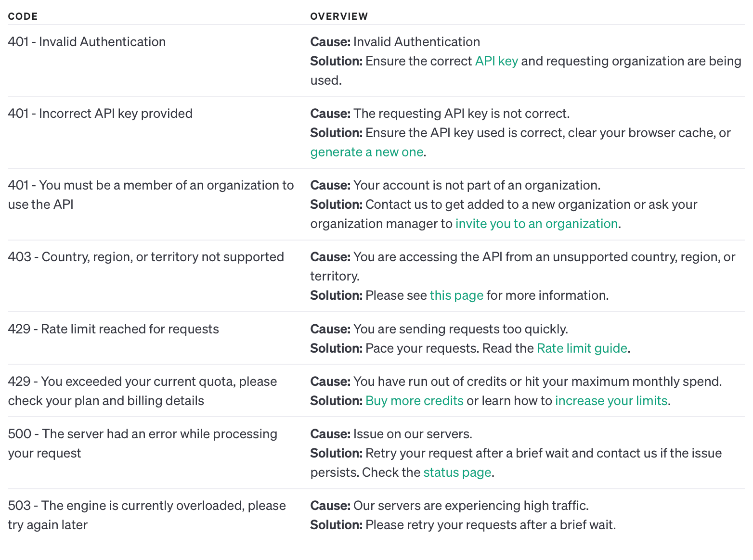Open the 'increase your limits' link
The height and width of the screenshot is (560, 753).
(x=611, y=401)
